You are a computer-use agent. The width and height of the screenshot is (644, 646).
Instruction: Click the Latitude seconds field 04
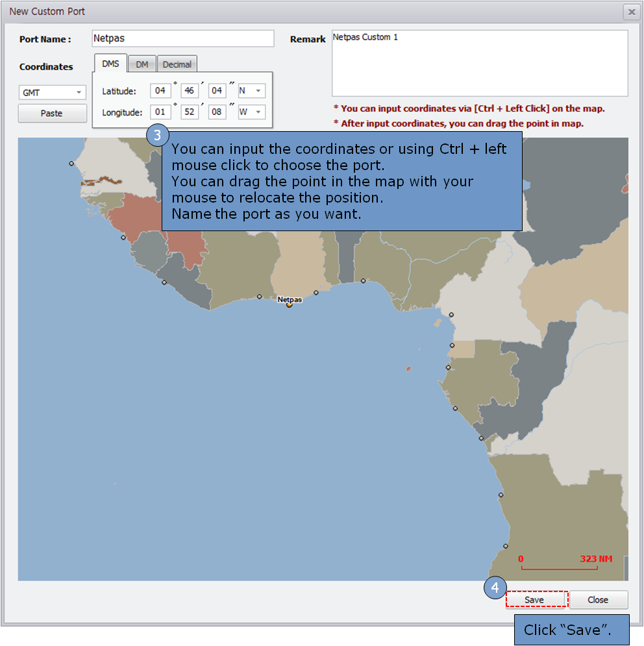point(217,91)
